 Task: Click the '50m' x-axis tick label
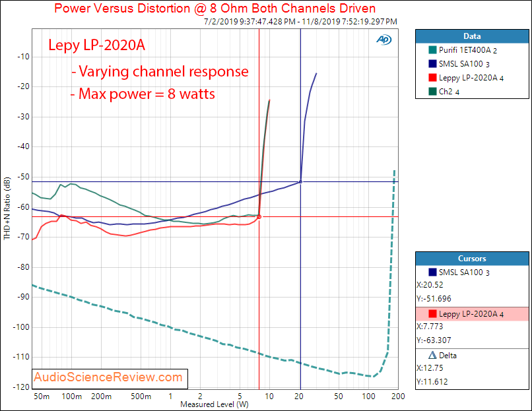[x=42, y=396]
